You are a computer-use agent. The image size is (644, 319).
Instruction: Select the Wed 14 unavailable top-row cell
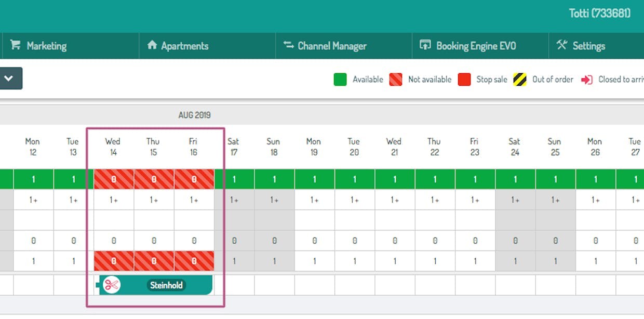[x=114, y=179]
